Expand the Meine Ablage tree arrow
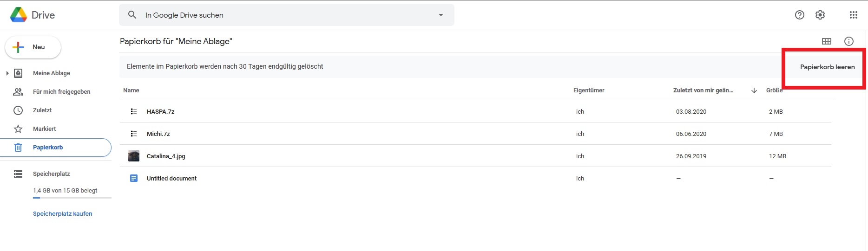Screen dimensions: 868x251 [7, 73]
